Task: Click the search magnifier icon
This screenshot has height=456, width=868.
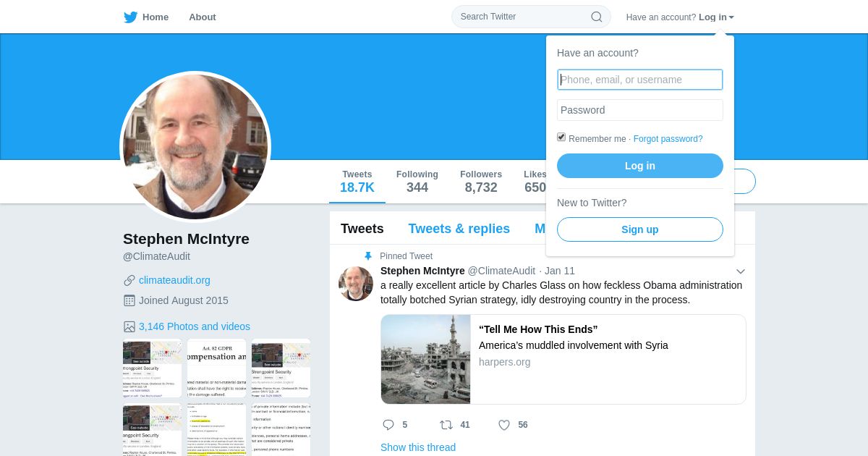Action: click(597, 17)
